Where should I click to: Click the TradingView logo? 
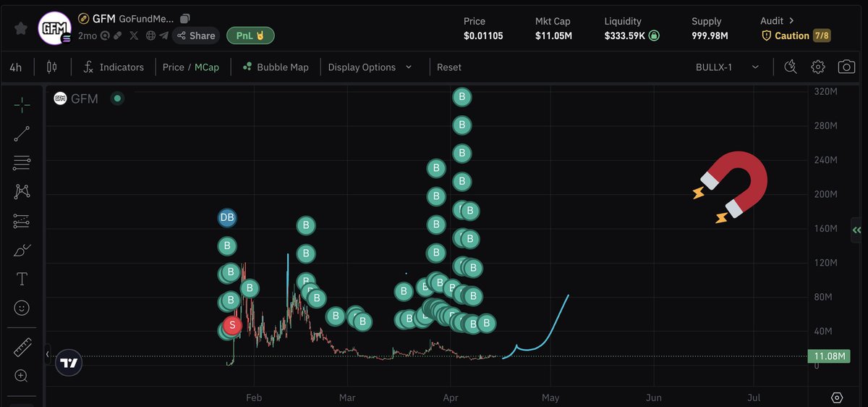click(x=69, y=363)
